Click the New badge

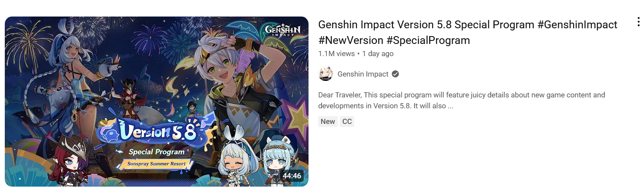pos(328,121)
